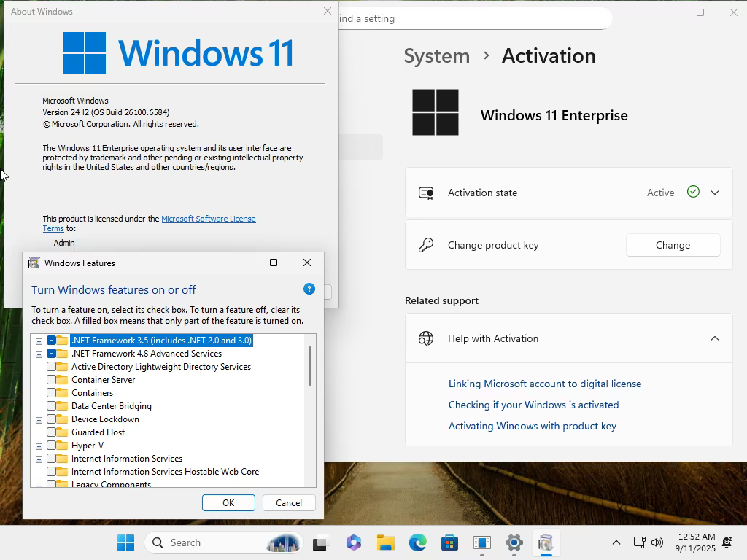Toggle the .NET Framework 3.5 checkbox
747x560 pixels.
pos(52,341)
